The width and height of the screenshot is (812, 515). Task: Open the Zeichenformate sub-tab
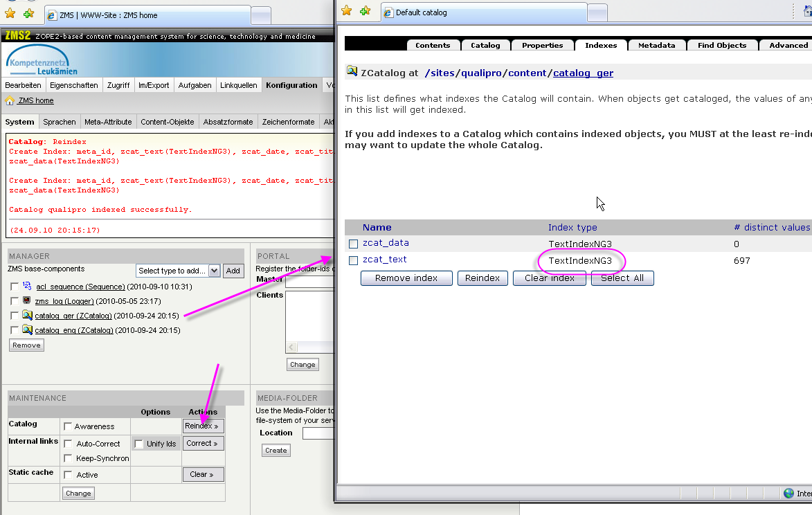(x=289, y=122)
